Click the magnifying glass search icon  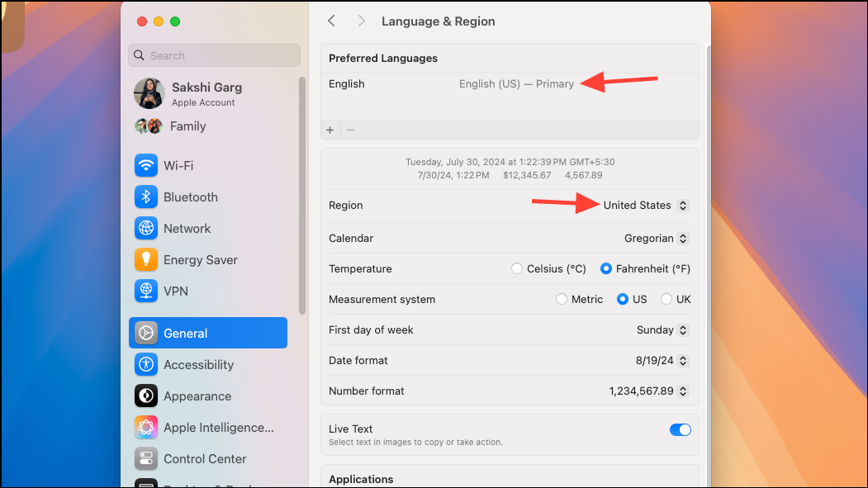(x=139, y=55)
